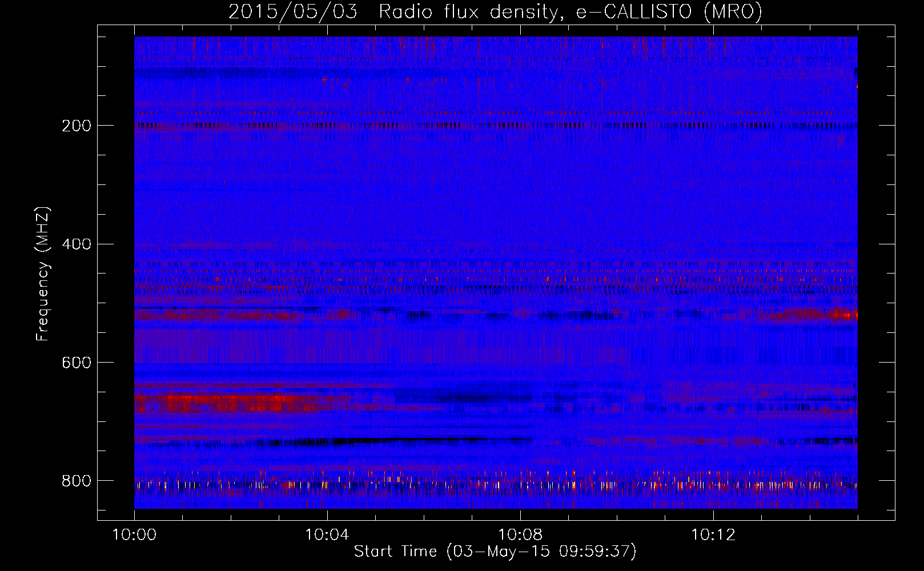The width and height of the screenshot is (924, 571).
Task: Select the 800 frequency tick label
Action: (x=77, y=481)
